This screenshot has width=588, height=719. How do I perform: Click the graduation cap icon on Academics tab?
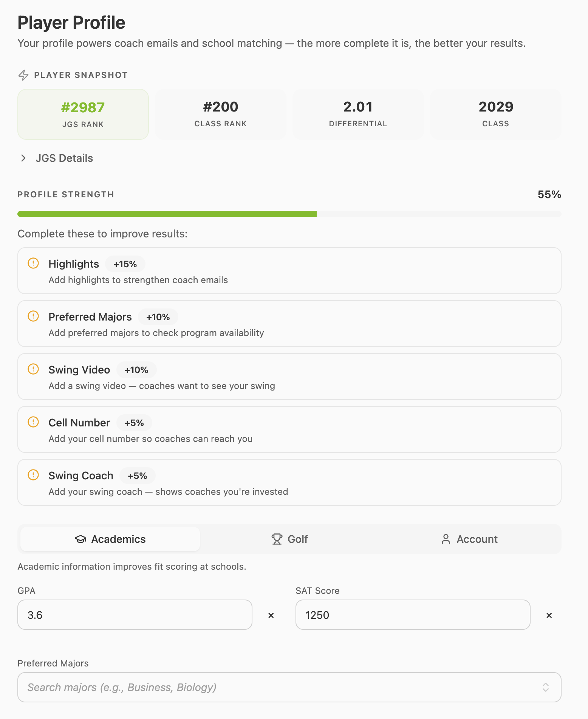80,539
